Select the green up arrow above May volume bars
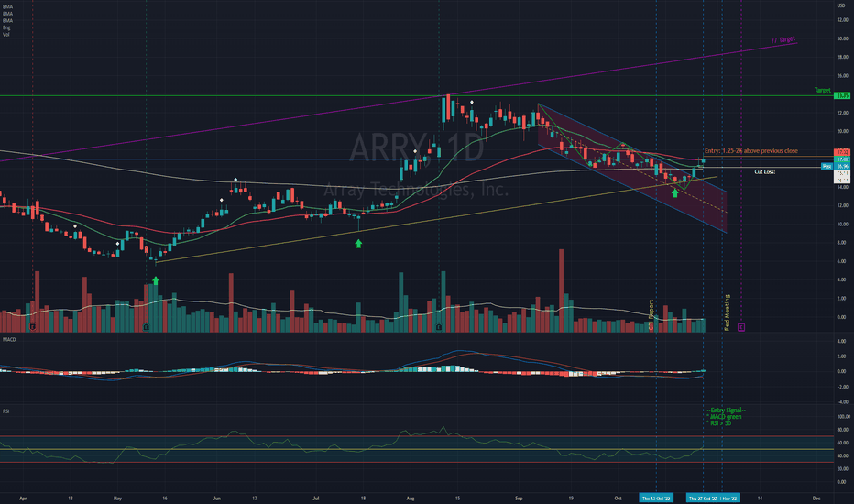 click(x=156, y=280)
